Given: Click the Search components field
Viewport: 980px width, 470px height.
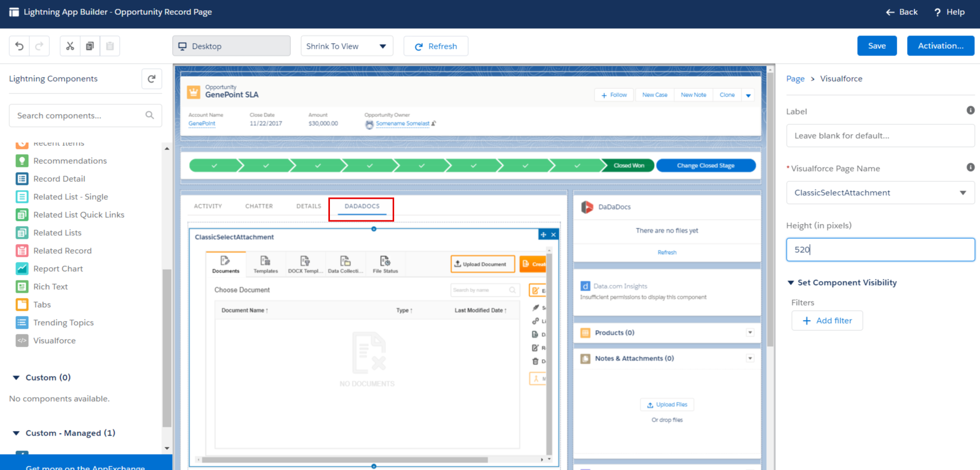Looking at the screenshot, I should click(85, 116).
